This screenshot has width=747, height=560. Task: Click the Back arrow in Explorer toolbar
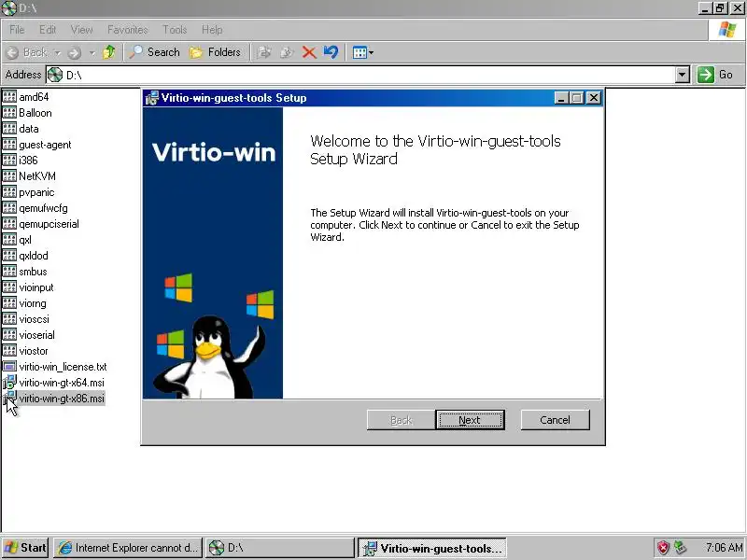[x=13, y=52]
